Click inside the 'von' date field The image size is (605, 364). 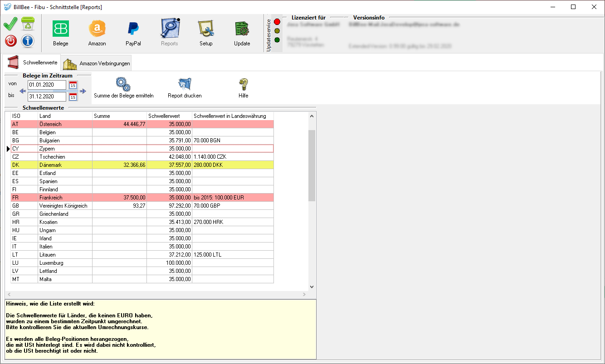click(46, 85)
